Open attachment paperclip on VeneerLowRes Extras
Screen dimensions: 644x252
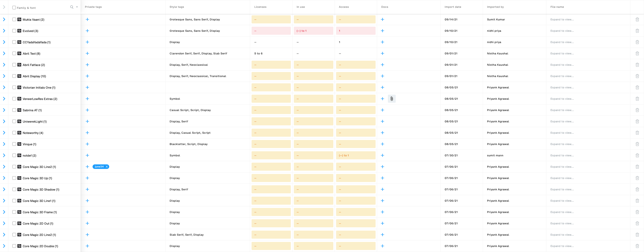(392, 99)
